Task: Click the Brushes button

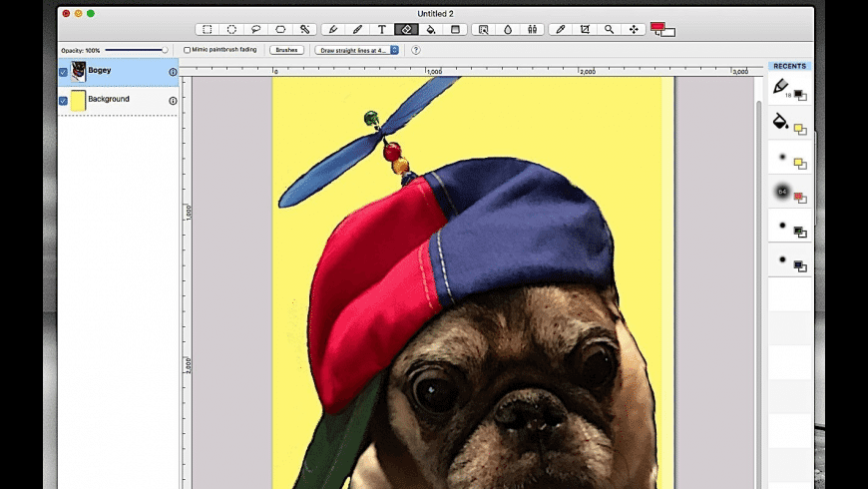Action: point(286,50)
